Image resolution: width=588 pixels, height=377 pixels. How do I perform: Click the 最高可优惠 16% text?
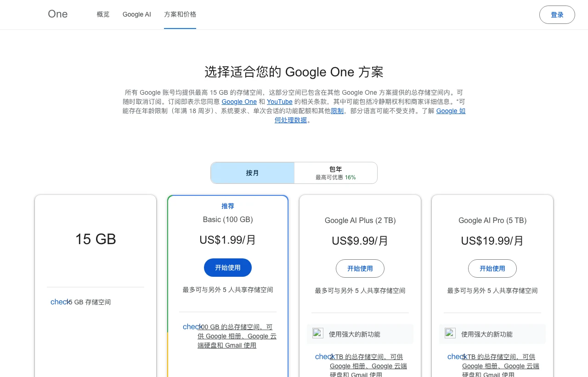tap(336, 177)
